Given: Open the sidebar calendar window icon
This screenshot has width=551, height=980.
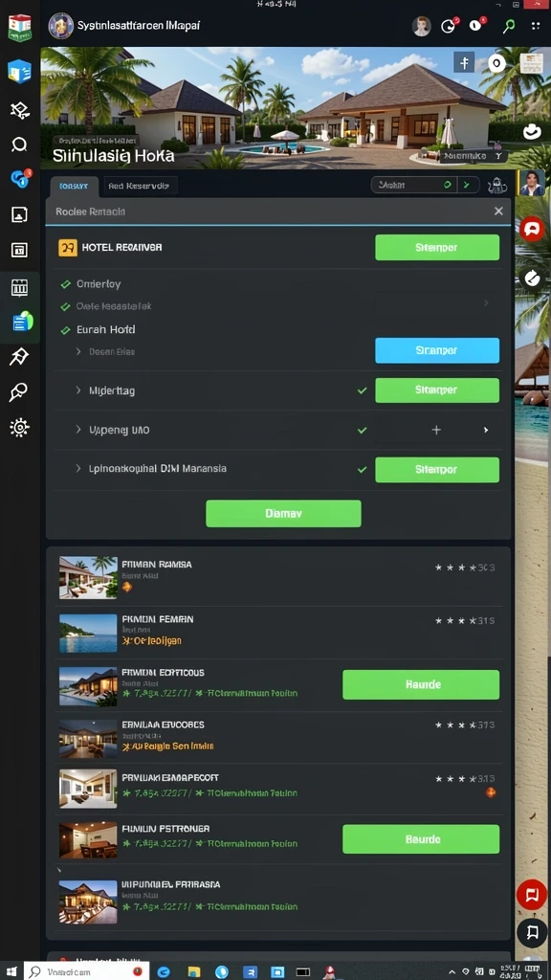Looking at the screenshot, I should coord(19,250).
